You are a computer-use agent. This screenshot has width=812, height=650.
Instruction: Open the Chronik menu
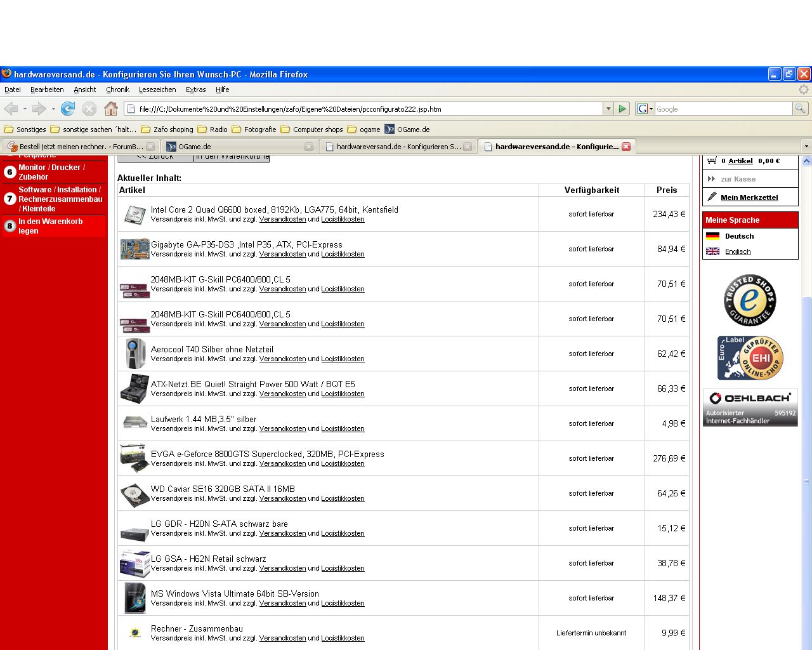pos(117,90)
